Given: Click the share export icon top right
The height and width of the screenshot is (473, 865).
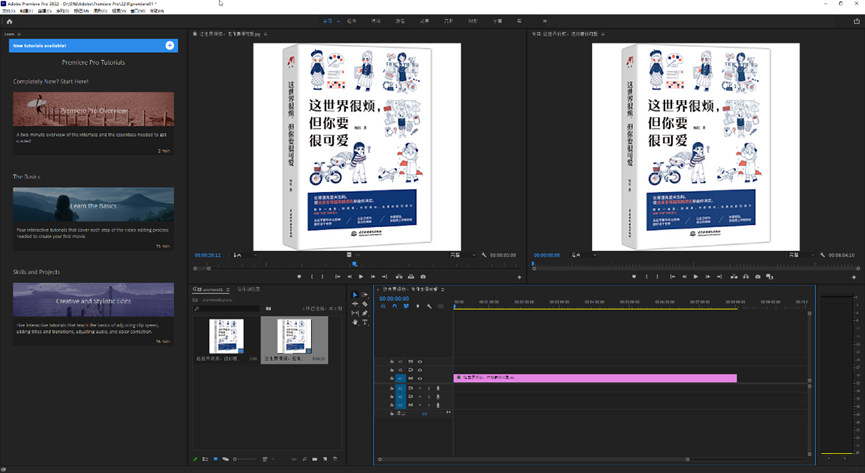Looking at the screenshot, I should [857, 21].
